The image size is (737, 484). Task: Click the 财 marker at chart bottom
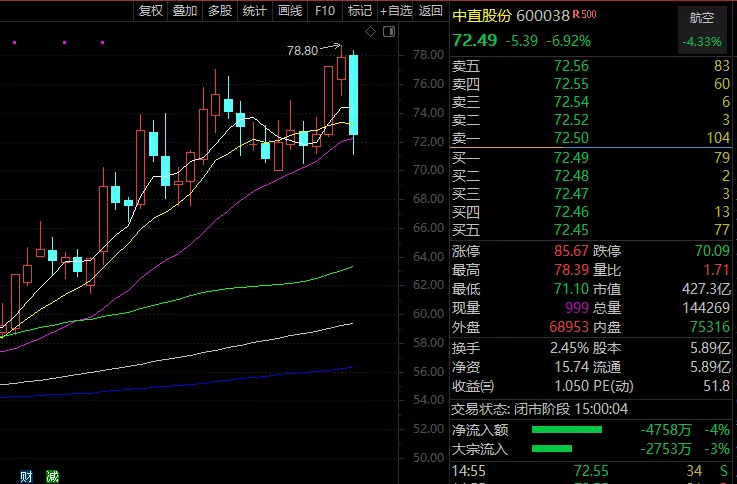pyautogui.click(x=25, y=476)
